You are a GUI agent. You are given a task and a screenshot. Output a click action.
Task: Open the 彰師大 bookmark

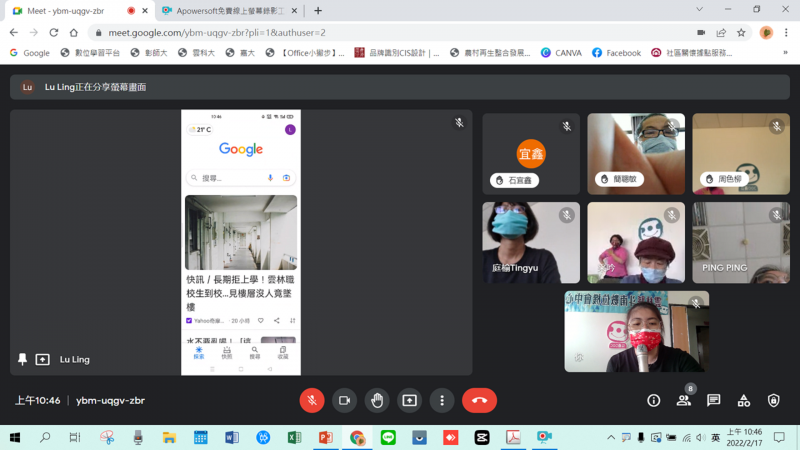coord(149,53)
